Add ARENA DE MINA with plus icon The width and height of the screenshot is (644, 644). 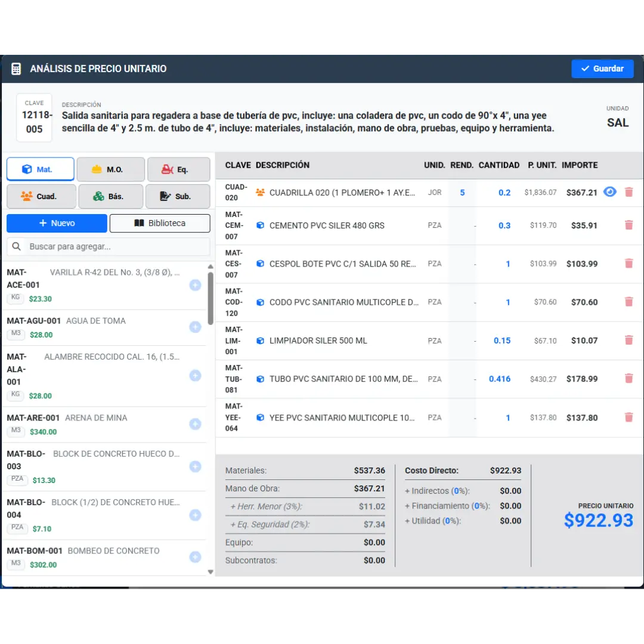195,424
